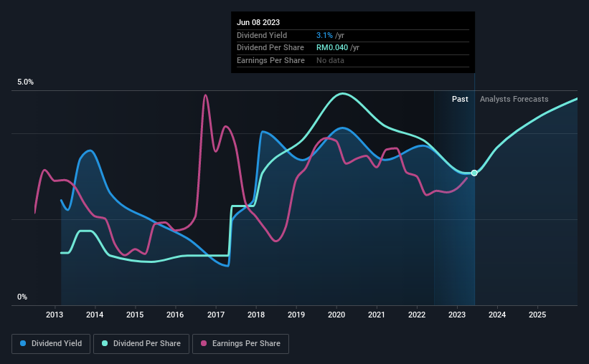
Task: Click the pink Earnings Per Share dot
Action: tap(204, 343)
